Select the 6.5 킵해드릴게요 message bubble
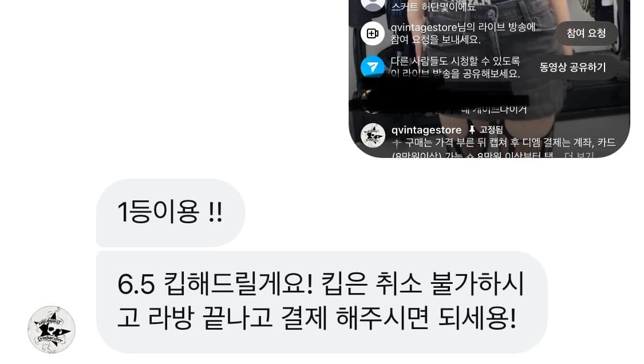This screenshot has width=644, height=364. pyautogui.click(x=322, y=302)
